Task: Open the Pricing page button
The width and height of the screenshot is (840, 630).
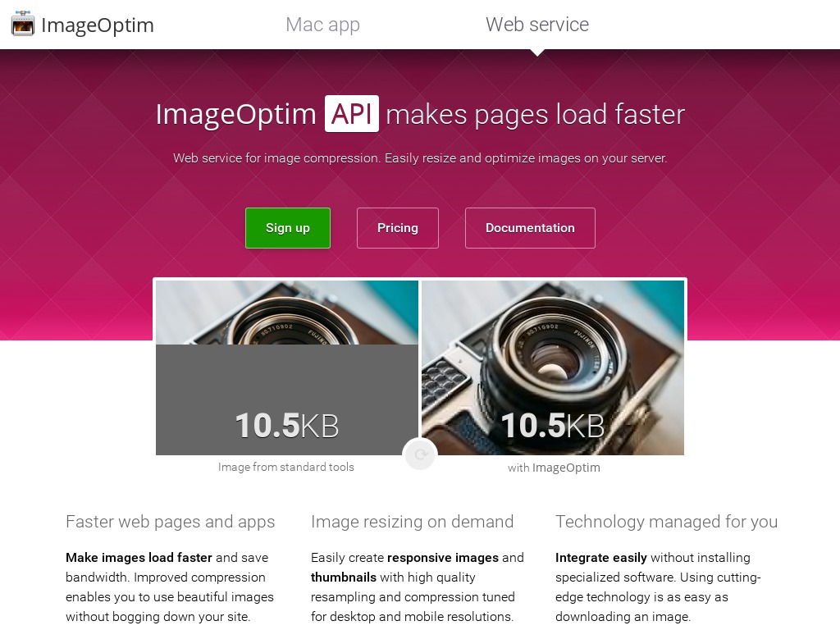Action: (398, 228)
